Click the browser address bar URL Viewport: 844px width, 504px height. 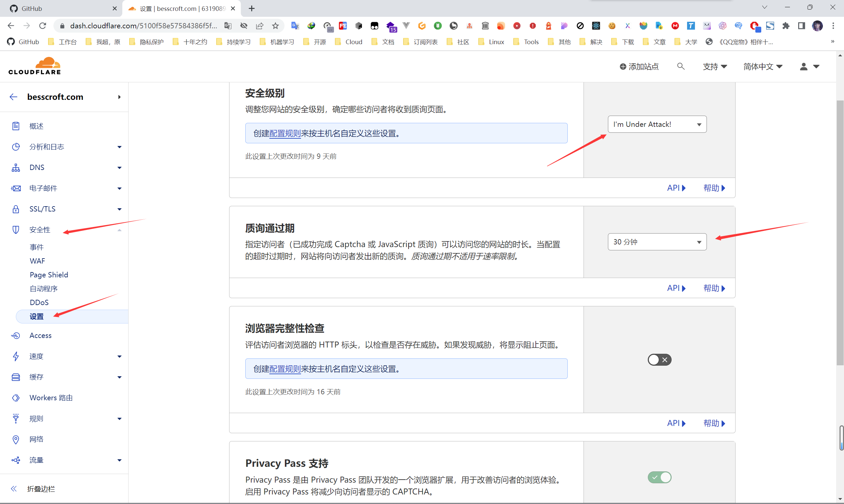click(x=143, y=26)
